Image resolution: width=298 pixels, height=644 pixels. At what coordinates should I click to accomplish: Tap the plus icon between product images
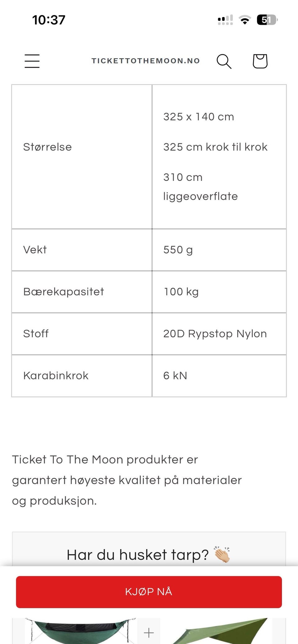click(x=149, y=632)
